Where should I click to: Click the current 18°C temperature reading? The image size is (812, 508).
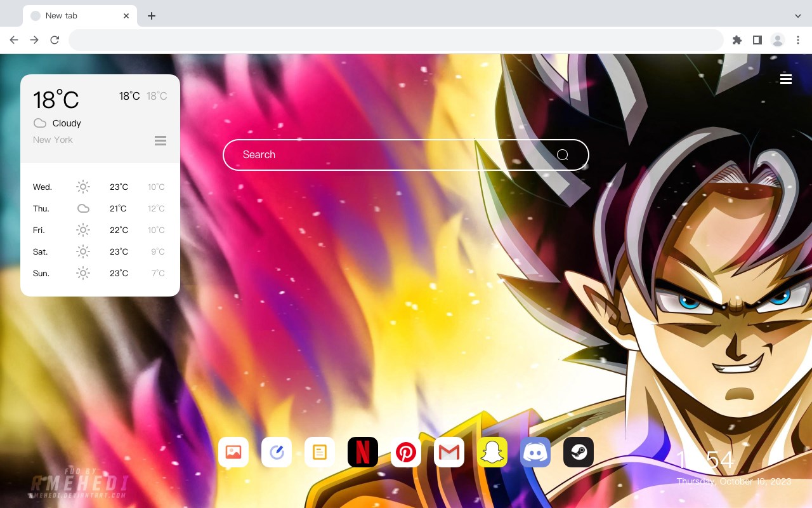(x=56, y=100)
